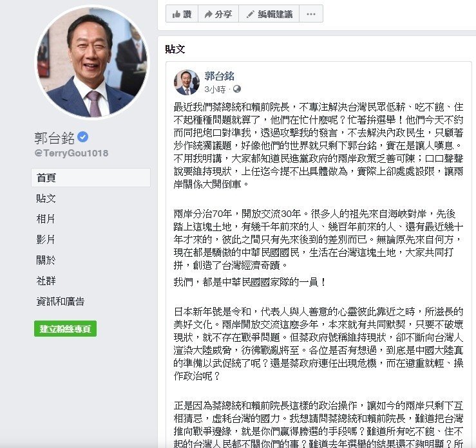The height and width of the screenshot is (448, 476).
Task: Click the thumbs-up 讚 like button
Action: (182, 14)
